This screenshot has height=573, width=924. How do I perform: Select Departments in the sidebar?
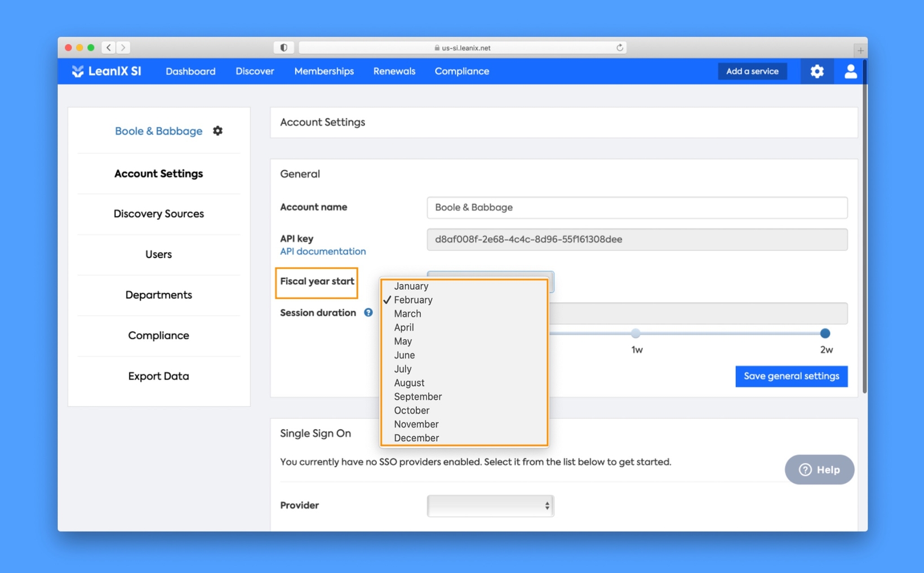tap(158, 295)
